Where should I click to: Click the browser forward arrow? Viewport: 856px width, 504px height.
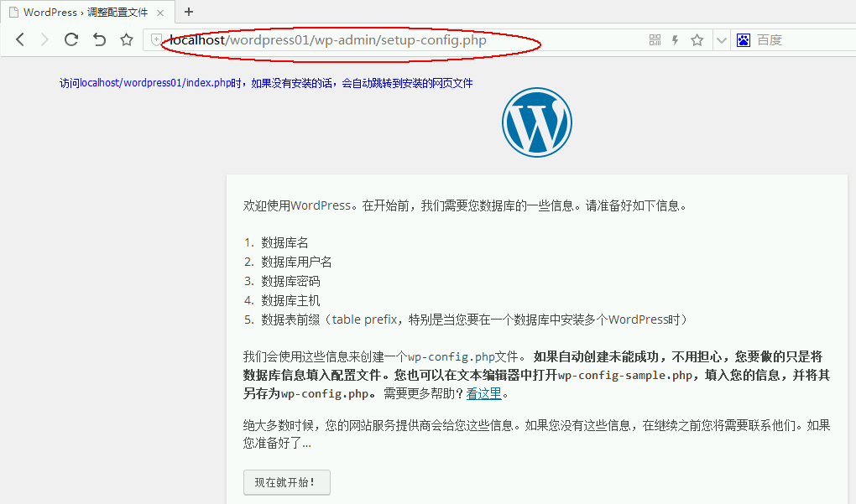(44, 39)
